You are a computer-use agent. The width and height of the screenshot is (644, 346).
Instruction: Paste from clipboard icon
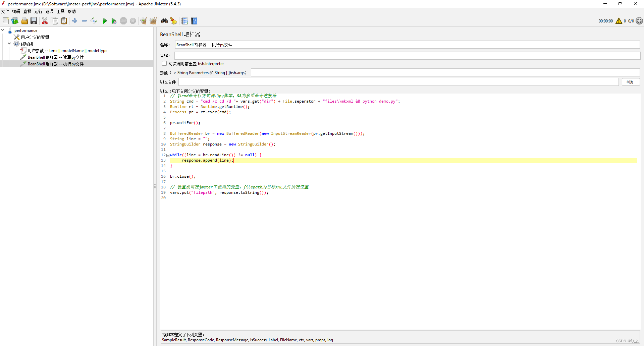point(64,21)
